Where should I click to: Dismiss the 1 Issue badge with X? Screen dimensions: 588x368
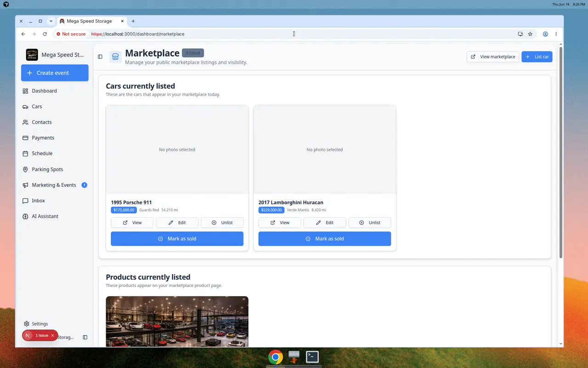point(53,335)
